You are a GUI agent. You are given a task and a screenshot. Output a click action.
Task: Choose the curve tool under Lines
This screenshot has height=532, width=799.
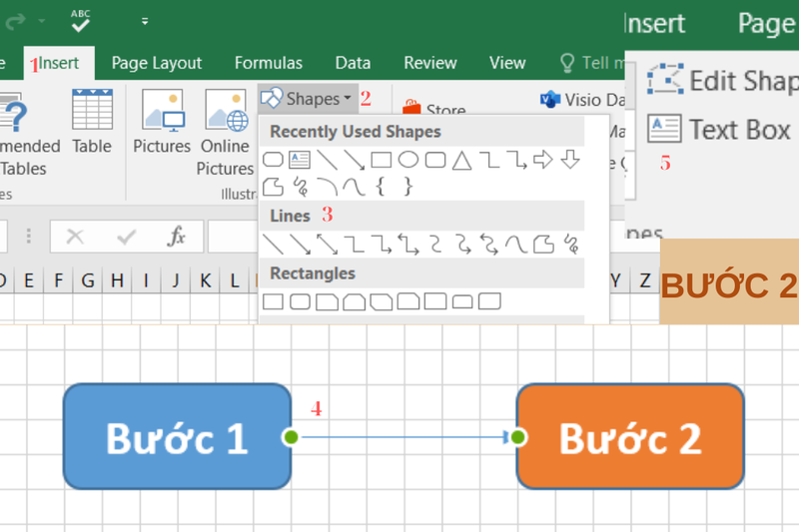(516, 245)
